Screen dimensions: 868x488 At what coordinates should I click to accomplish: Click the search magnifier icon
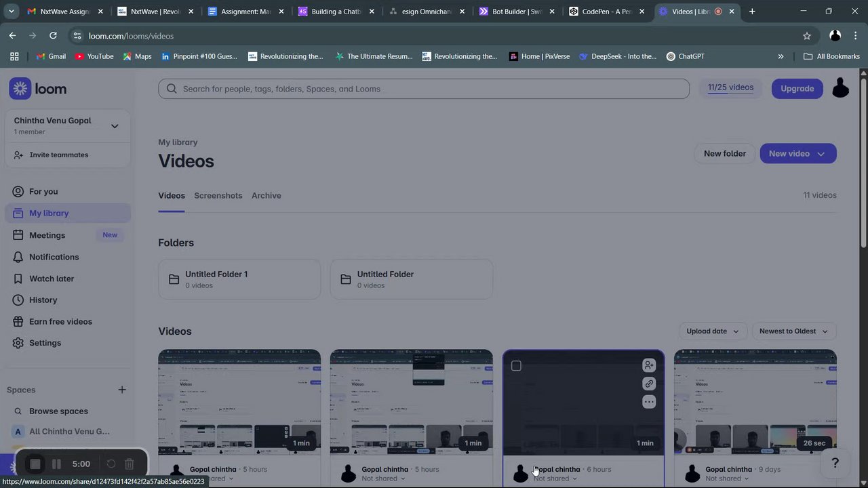click(x=172, y=89)
